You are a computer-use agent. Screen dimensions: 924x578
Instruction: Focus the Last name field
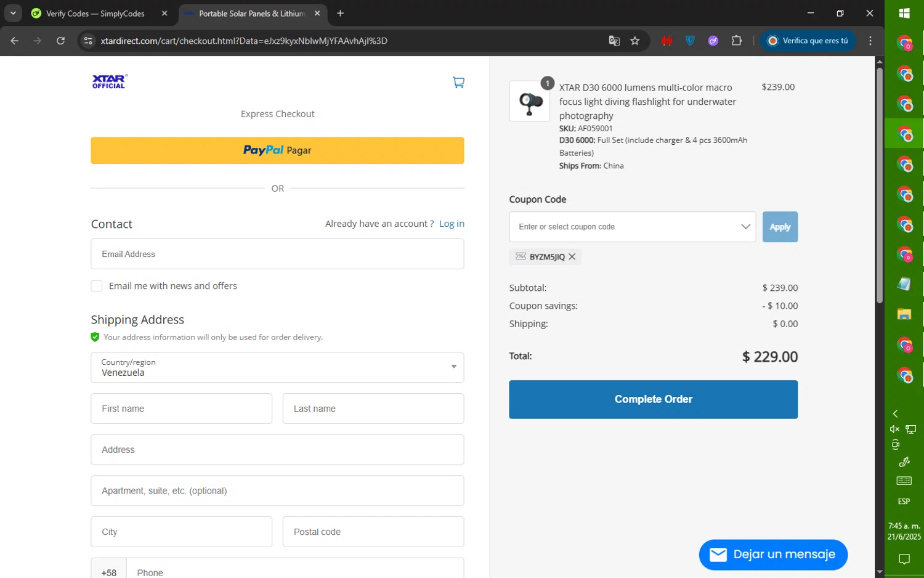[x=373, y=409]
